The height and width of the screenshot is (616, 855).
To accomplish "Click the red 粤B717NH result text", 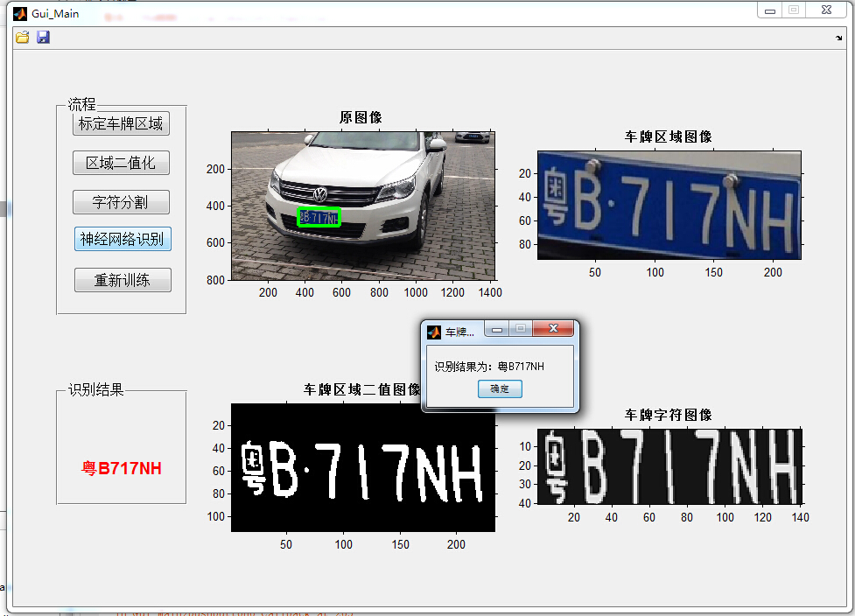I will pyautogui.click(x=122, y=468).
